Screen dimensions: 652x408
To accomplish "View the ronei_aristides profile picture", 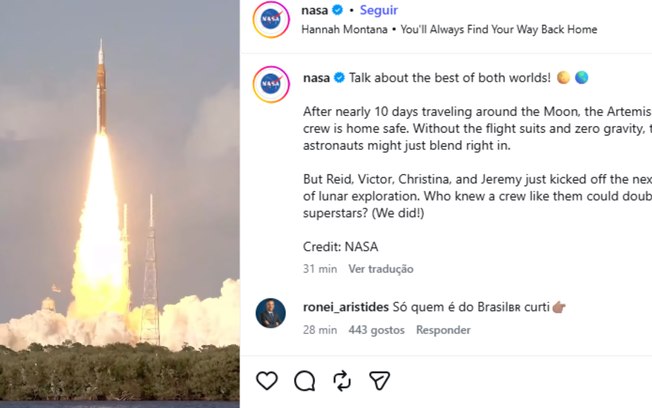I will tap(271, 313).
